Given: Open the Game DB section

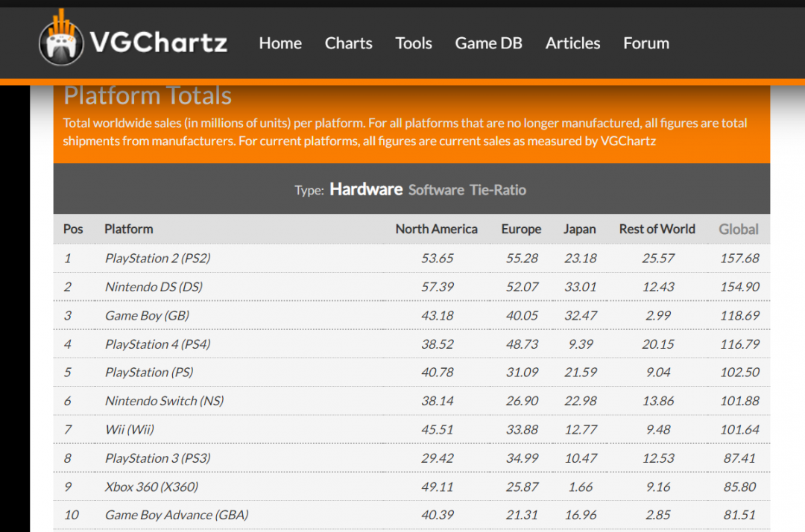Looking at the screenshot, I should (x=488, y=43).
